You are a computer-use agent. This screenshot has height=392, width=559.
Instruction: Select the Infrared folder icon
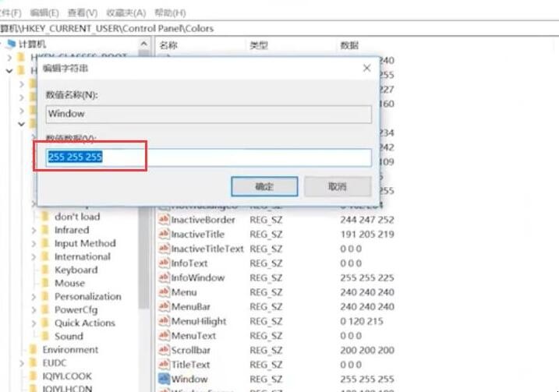tap(45, 230)
